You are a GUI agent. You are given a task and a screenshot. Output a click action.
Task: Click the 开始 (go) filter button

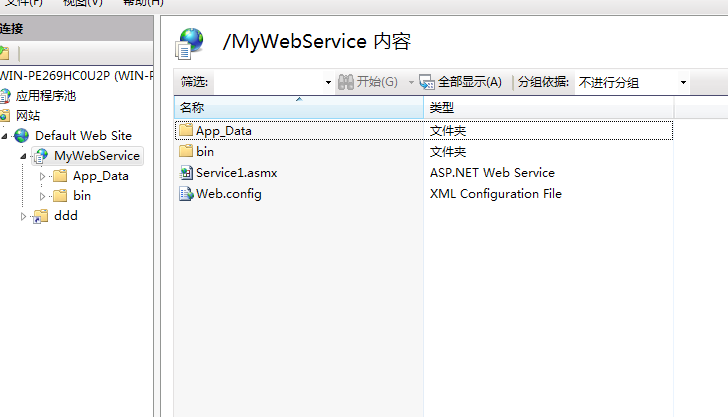pos(368,82)
